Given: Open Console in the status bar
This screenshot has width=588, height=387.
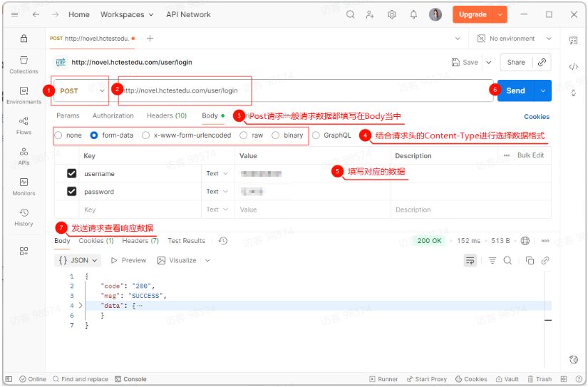Looking at the screenshot, I should (x=130, y=379).
